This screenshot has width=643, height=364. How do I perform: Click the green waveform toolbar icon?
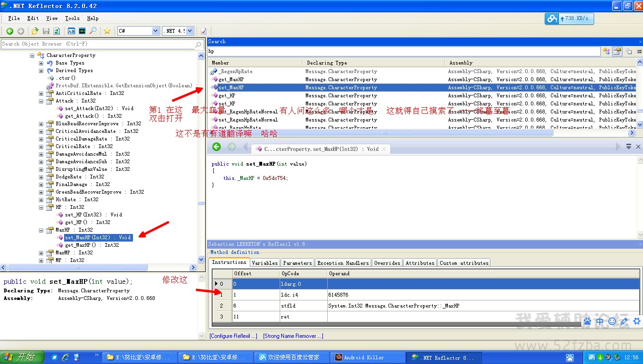(82, 31)
